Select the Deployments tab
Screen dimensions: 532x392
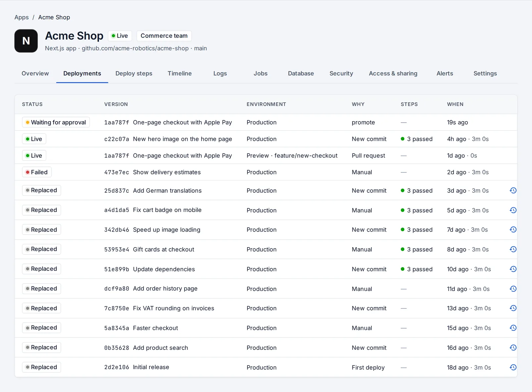pos(82,73)
